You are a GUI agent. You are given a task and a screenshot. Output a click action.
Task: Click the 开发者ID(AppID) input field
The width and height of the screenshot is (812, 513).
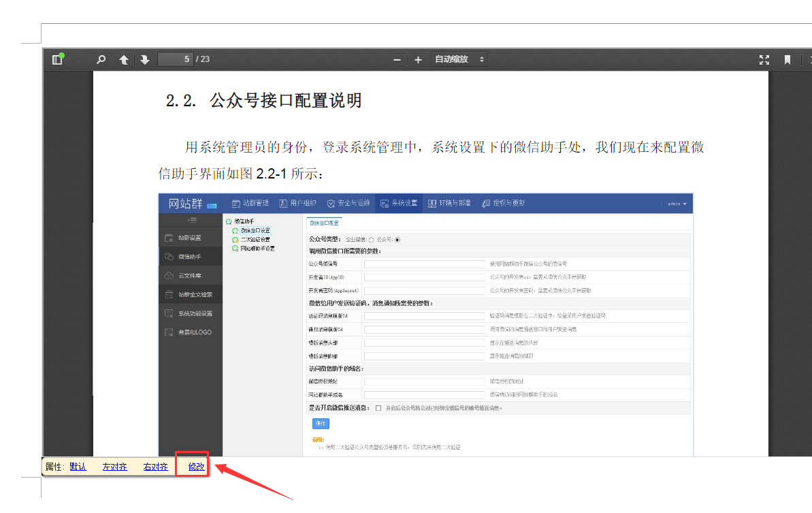tap(424, 277)
